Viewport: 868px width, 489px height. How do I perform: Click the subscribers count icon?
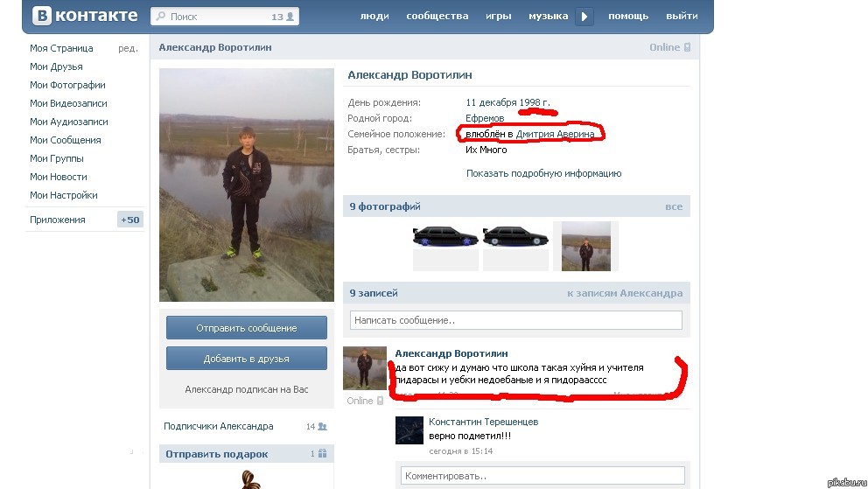pyautogui.click(x=322, y=426)
